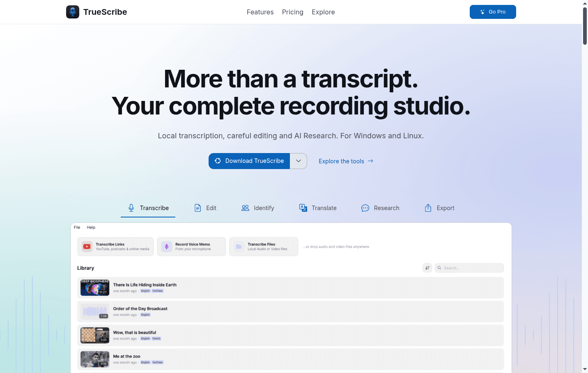
Task: Click the magnifier icon in the search box
Action: point(439,268)
